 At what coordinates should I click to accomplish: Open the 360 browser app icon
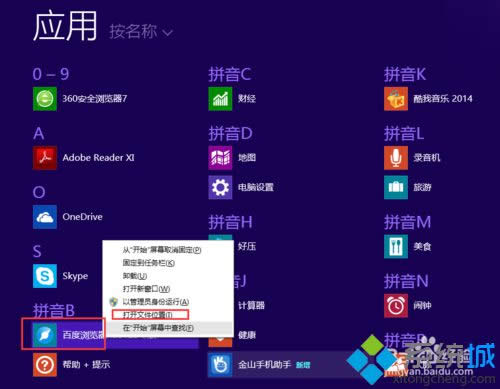pos(45,99)
